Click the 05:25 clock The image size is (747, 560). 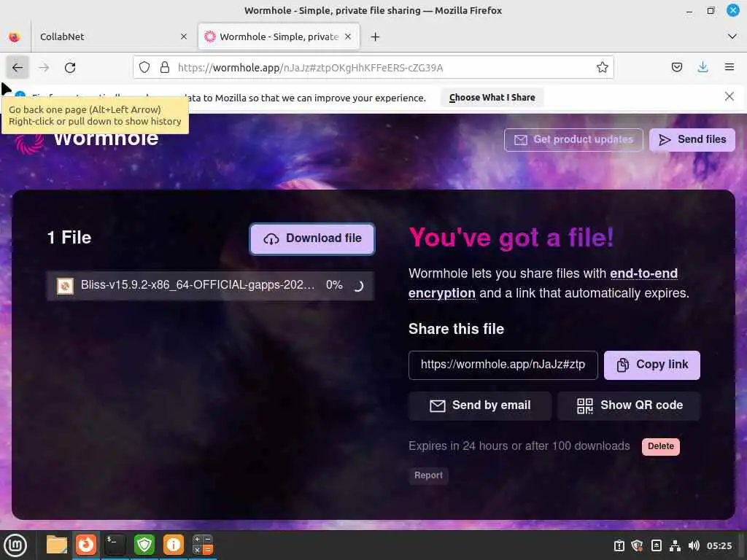[719, 545]
